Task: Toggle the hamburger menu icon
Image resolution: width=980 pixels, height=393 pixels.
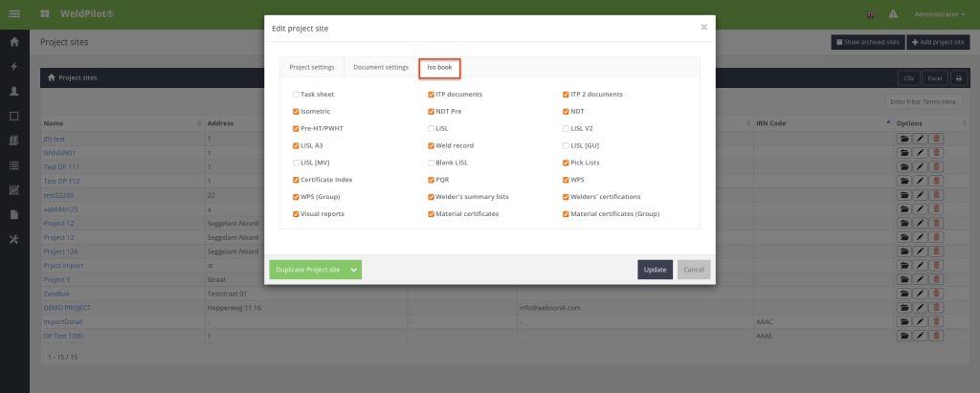Action: tap(14, 14)
